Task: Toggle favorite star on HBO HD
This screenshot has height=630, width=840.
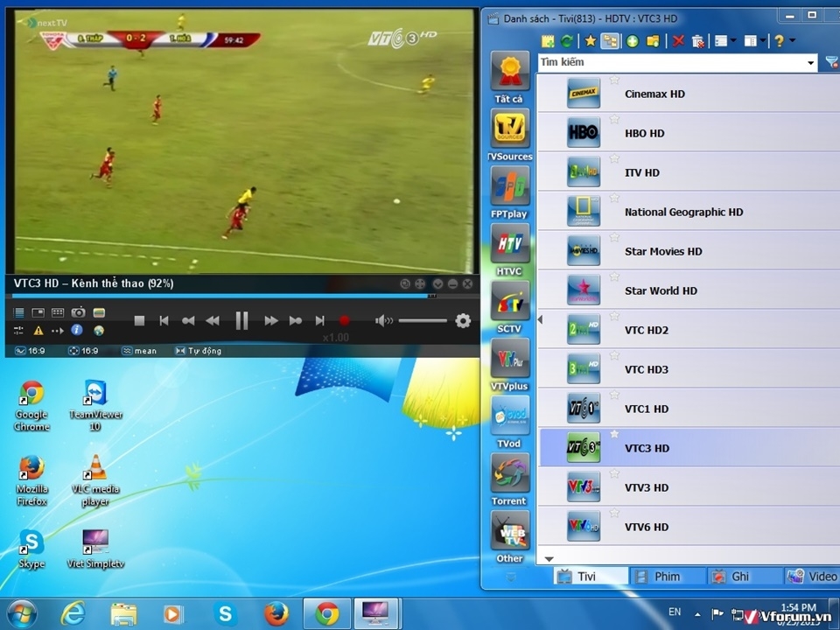Action: coord(614,120)
